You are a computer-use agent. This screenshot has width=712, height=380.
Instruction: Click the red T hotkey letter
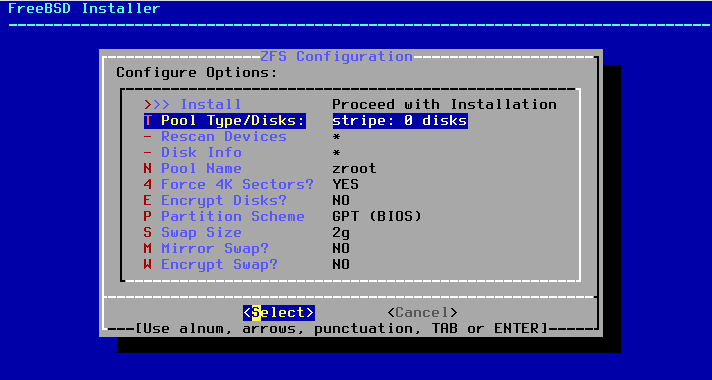tap(148, 121)
